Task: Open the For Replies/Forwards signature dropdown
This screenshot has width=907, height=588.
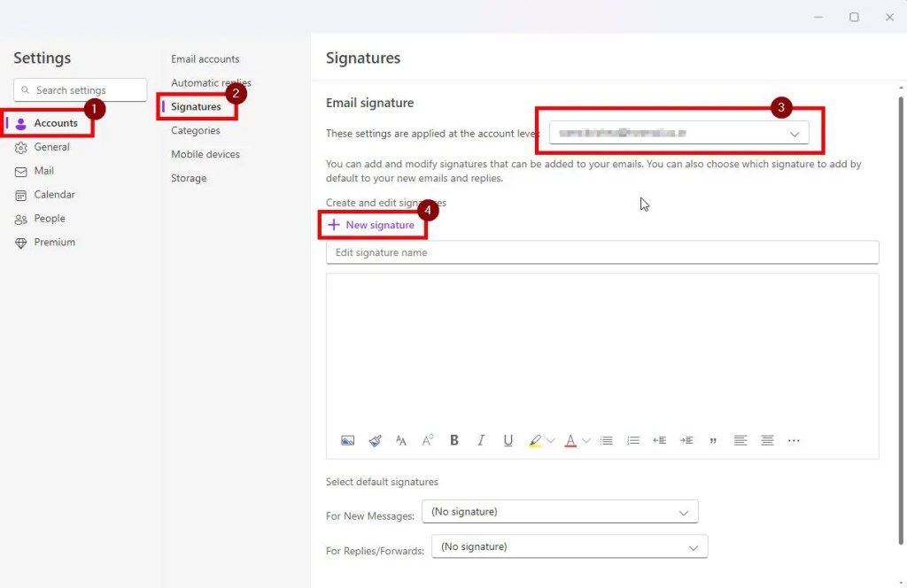Action: pyautogui.click(x=569, y=546)
